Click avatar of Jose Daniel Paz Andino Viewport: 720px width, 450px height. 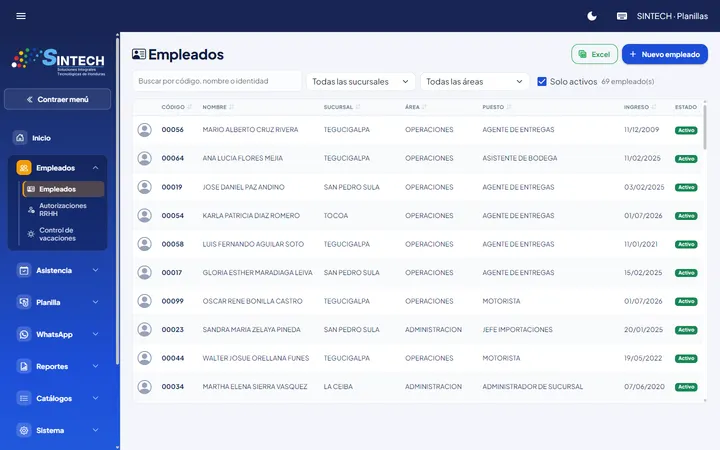pyautogui.click(x=145, y=187)
